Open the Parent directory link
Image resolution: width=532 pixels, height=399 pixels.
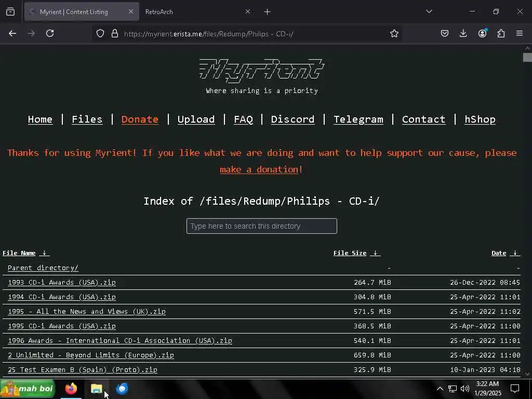click(43, 268)
